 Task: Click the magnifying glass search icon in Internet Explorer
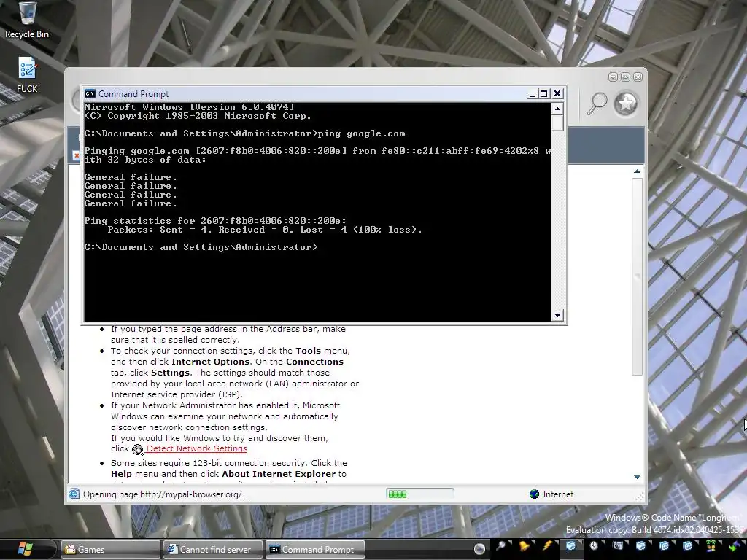click(597, 103)
